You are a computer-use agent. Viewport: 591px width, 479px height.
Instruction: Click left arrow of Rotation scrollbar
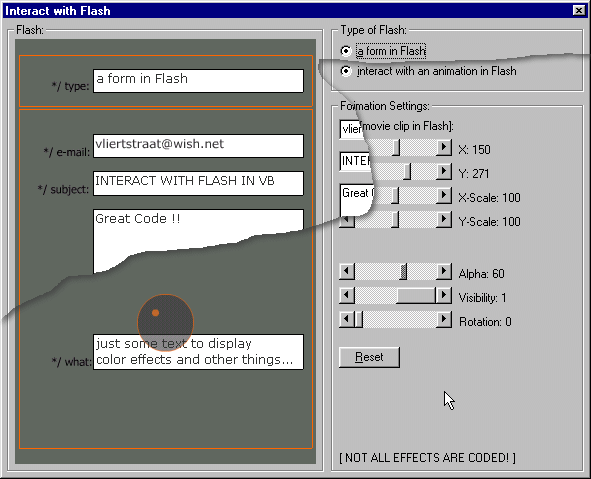click(x=347, y=320)
